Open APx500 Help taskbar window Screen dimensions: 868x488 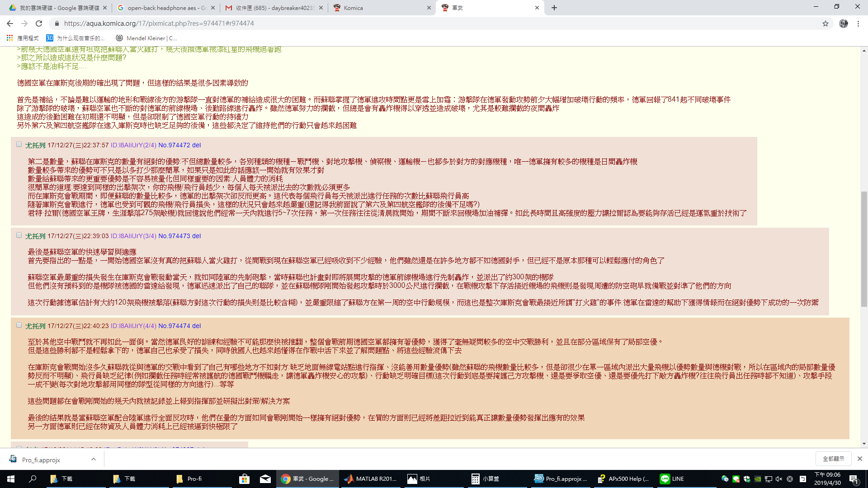point(623,479)
